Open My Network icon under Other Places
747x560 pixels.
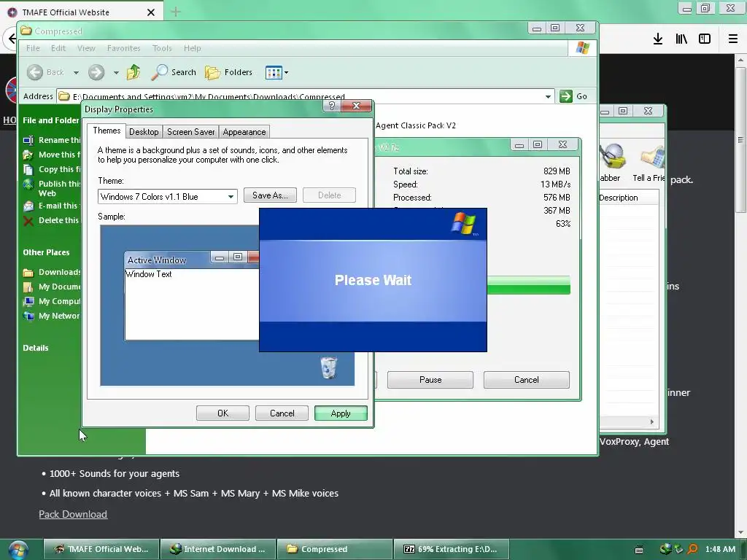point(28,316)
